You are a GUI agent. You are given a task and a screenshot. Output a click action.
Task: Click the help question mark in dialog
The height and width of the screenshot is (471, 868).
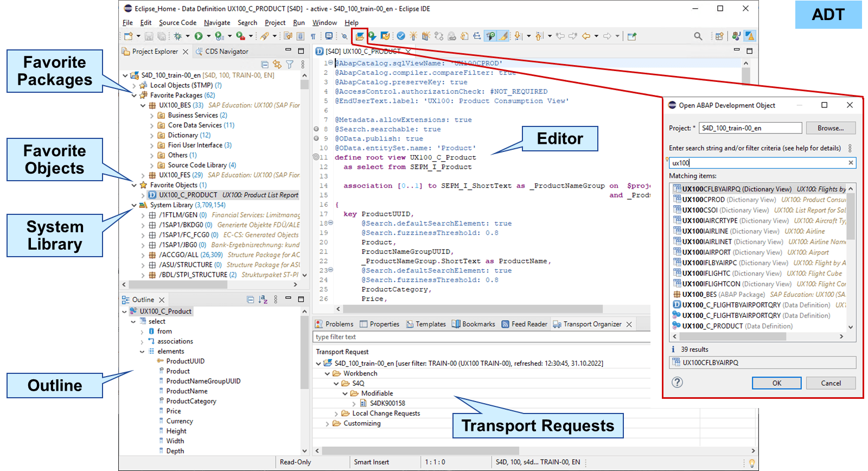677,383
